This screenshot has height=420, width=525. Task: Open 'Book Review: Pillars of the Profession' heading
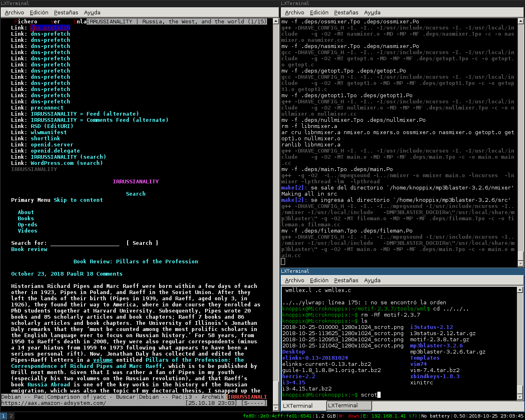click(136, 261)
